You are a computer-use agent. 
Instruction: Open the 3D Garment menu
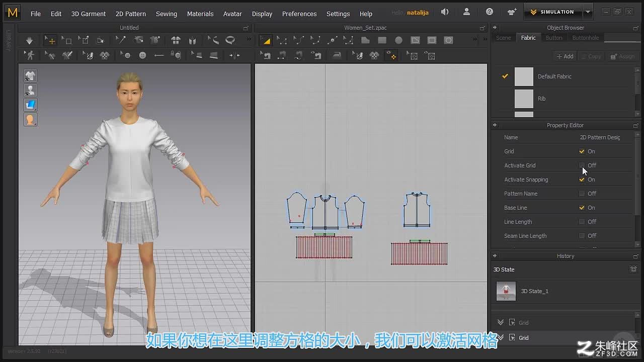[89, 14]
